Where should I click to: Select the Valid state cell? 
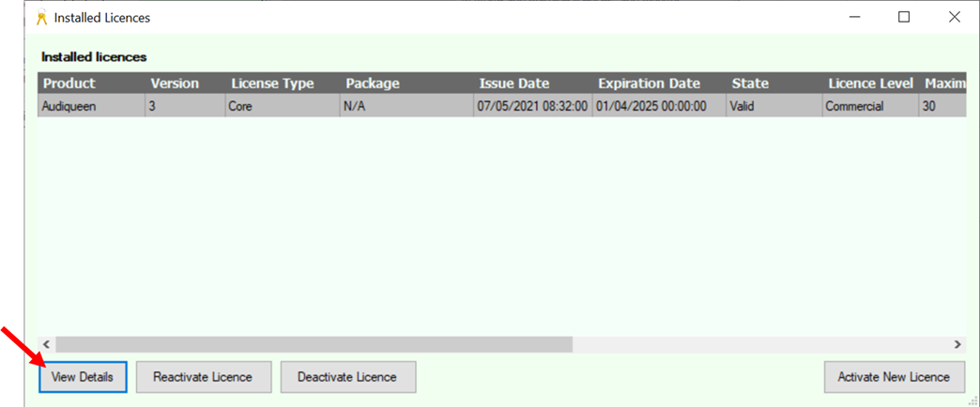774,106
